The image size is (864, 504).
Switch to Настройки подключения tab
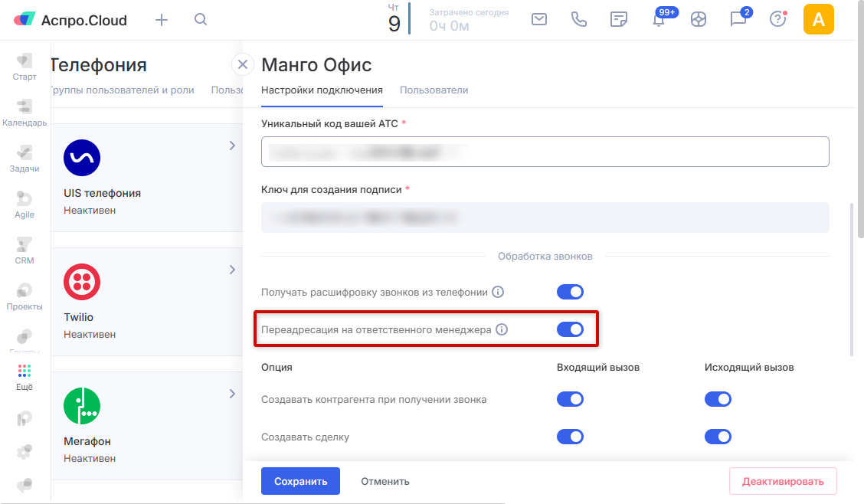pos(322,90)
